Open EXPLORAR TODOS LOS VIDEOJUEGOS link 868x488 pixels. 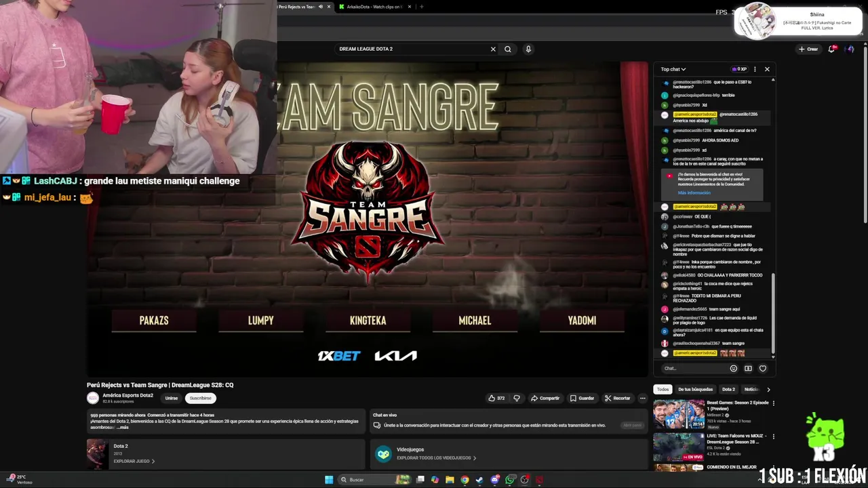(436, 458)
